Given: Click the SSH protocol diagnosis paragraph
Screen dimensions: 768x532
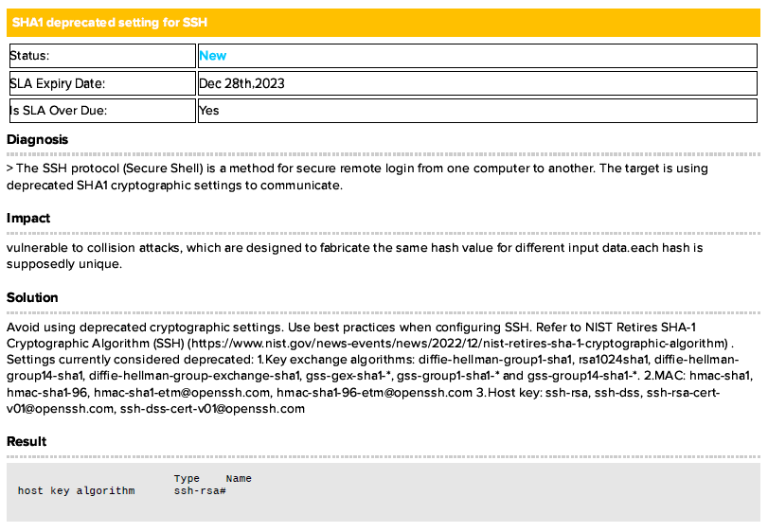Looking at the screenshot, I should coord(379,177).
